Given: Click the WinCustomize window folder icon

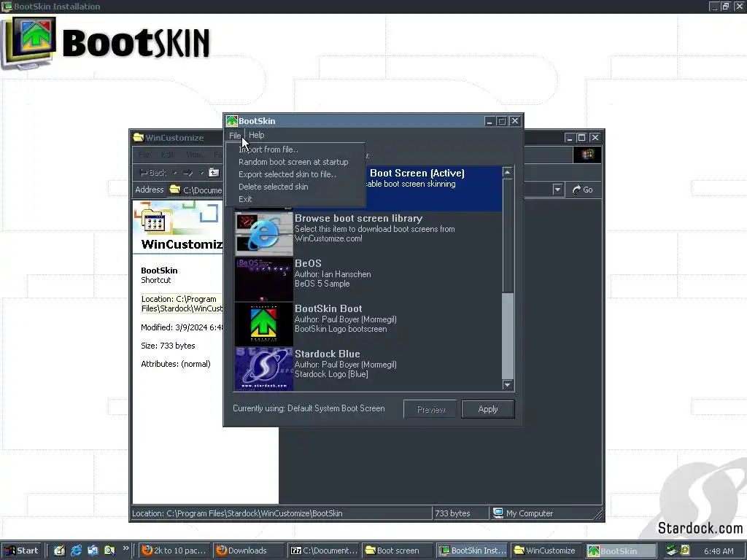Looking at the screenshot, I should coord(138,138).
